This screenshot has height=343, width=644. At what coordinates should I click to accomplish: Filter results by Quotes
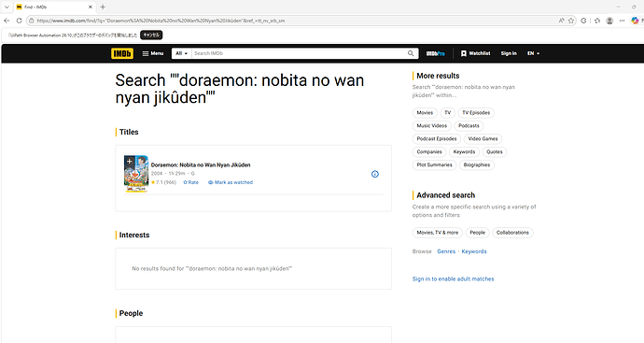click(495, 151)
